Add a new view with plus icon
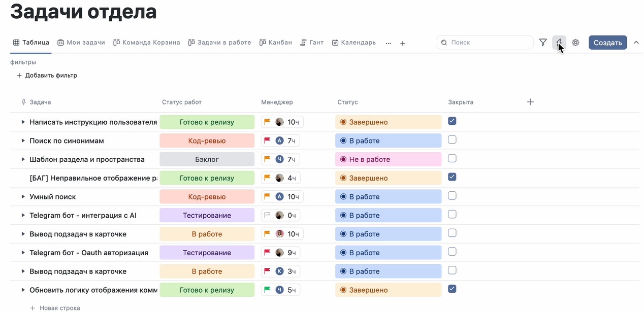 tap(402, 44)
